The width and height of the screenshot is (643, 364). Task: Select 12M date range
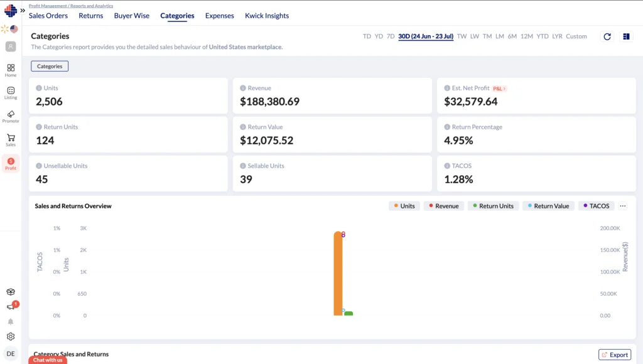527,36
